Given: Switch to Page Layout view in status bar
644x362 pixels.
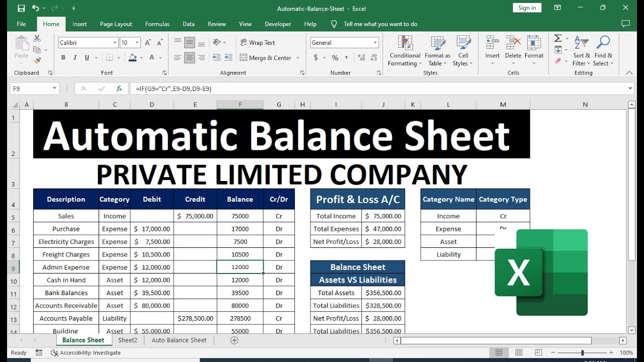Looking at the screenshot, I should click(519, 352).
